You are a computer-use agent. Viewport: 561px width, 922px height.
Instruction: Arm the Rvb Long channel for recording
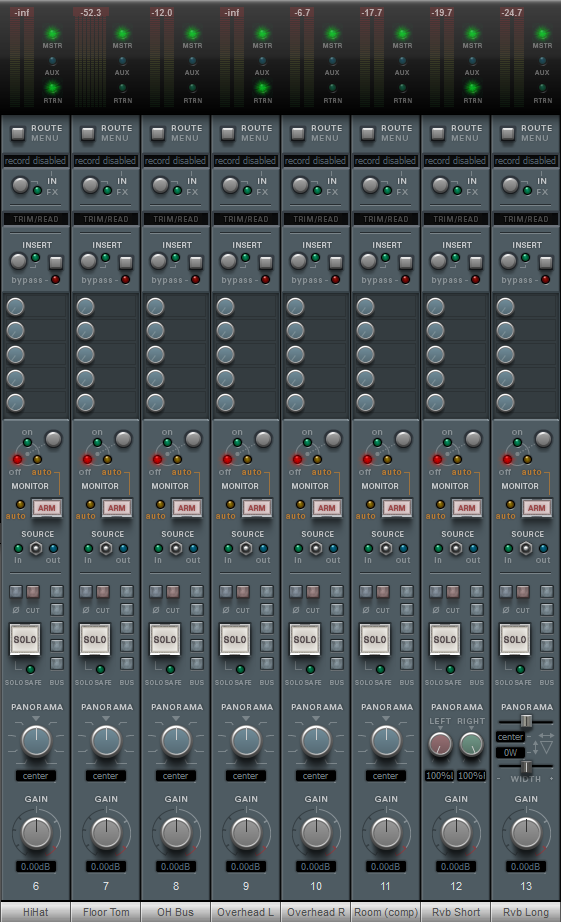click(536, 508)
